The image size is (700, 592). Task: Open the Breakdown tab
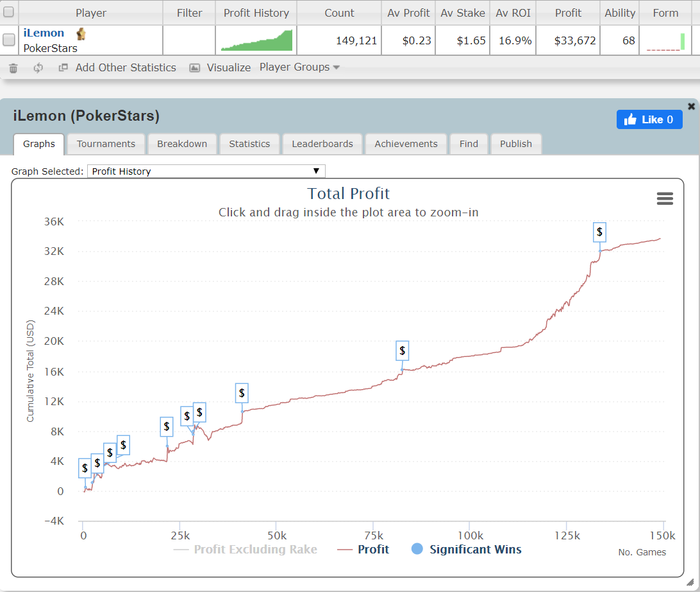182,144
